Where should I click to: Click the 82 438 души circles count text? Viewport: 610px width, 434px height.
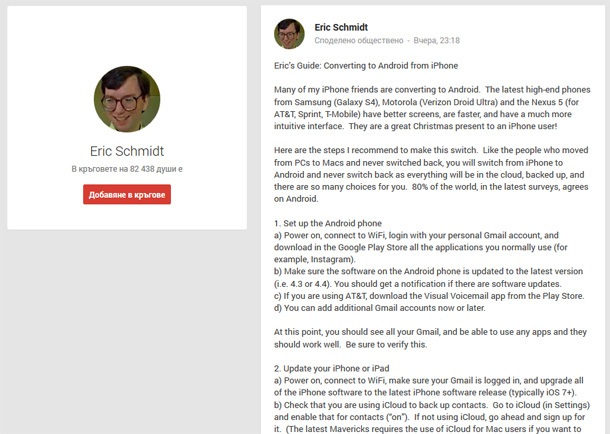click(127, 170)
